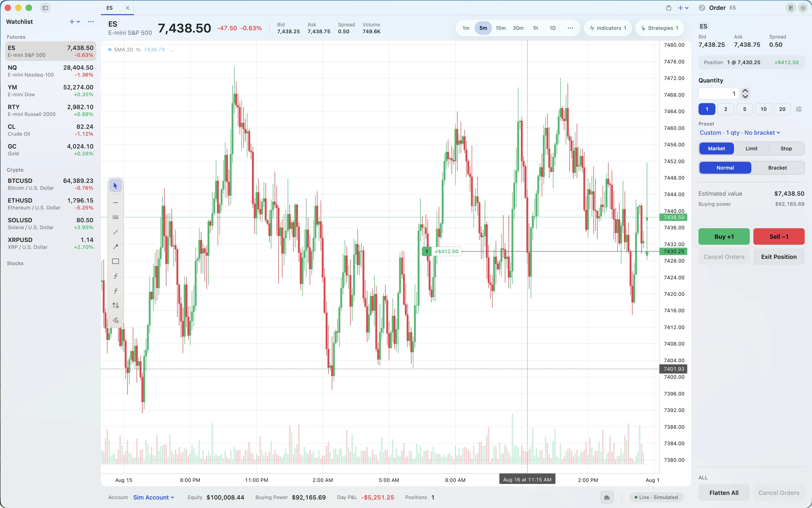Increase quantity with stepper up arrow

click(745, 91)
